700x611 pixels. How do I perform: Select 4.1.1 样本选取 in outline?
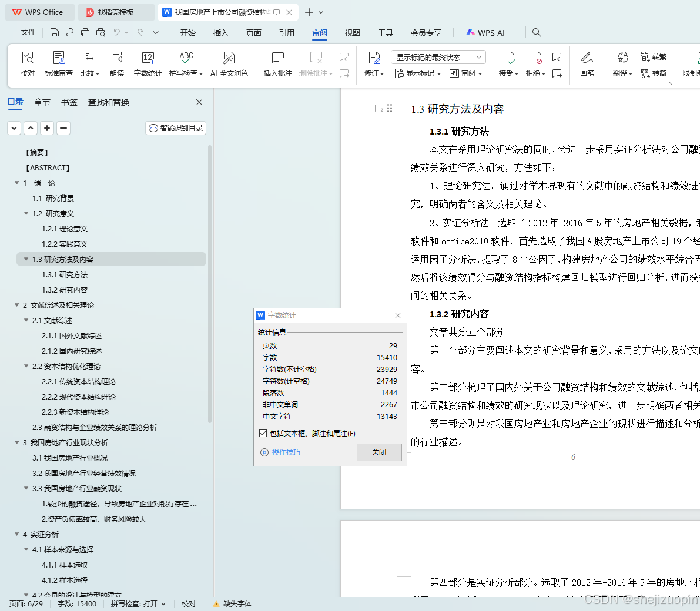65,565
